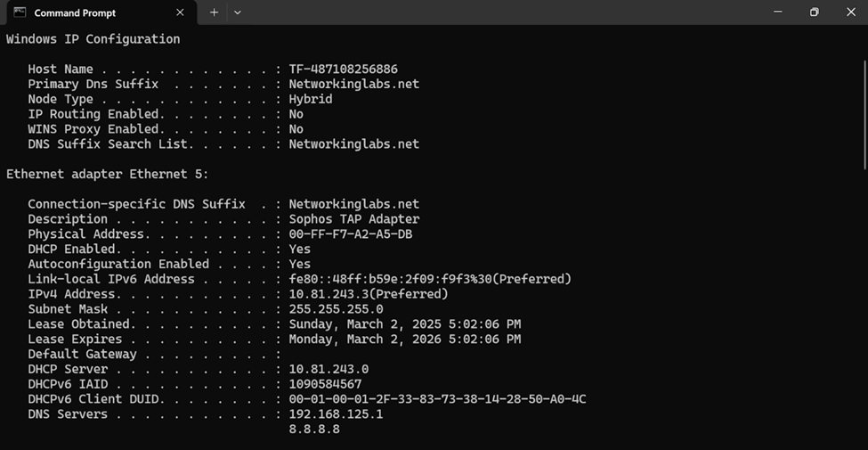The width and height of the screenshot is (868, 450).
Task: Click the link-local IPv6 address value
Action: [430, 279]
